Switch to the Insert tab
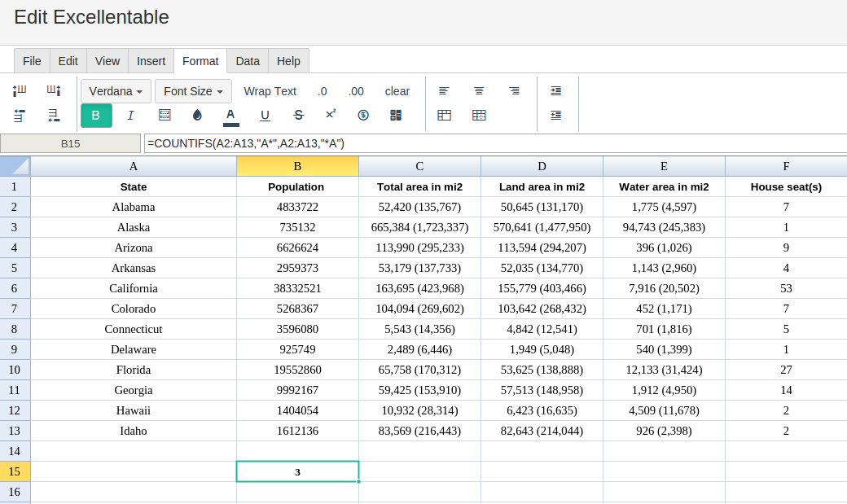The image size is (847, 504). pyautogui.click(x=151, y=61)
